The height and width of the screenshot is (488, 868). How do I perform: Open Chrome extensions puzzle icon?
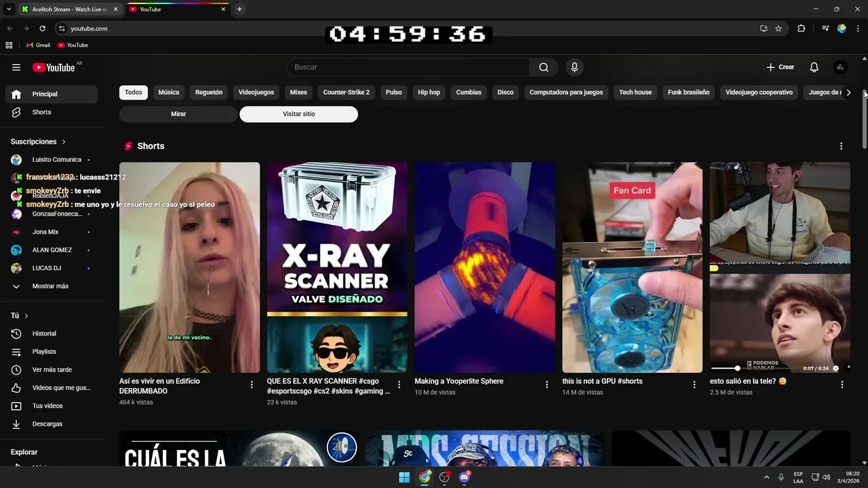coord(802,28)
